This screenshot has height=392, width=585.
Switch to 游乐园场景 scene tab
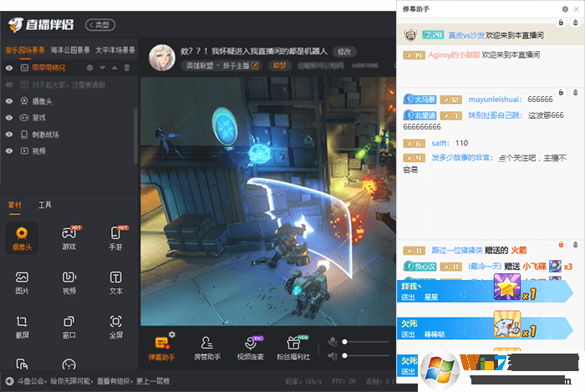pyautogui.click(x=24, y=50)
